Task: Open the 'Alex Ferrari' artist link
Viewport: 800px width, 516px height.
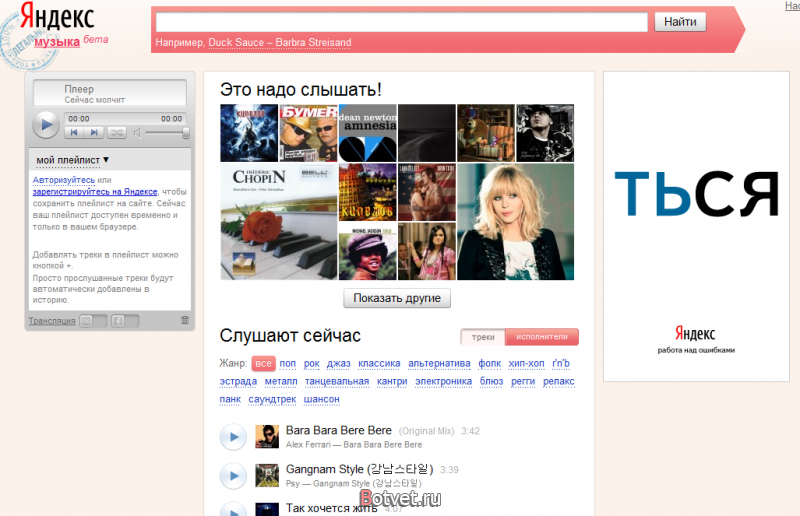Action: [x=308, y=445]
